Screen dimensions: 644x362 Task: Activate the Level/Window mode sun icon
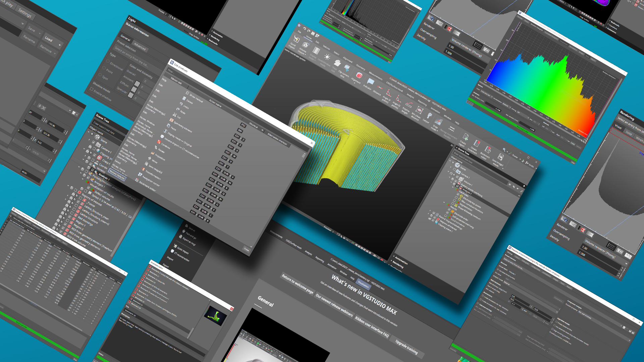pyautogui.click(x=327, y=57)
